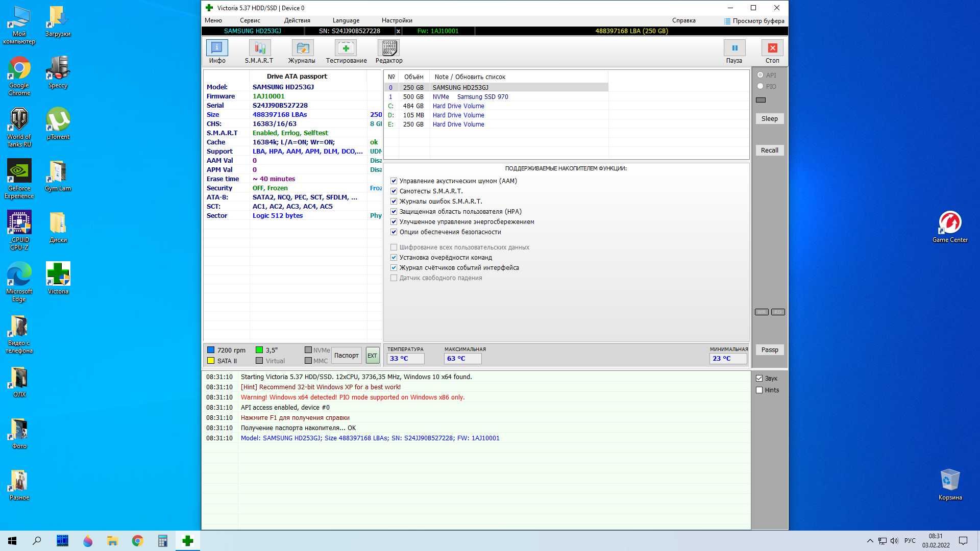Open Microsoft Edge desktop icon
The image size is (980, 551).
19,282
